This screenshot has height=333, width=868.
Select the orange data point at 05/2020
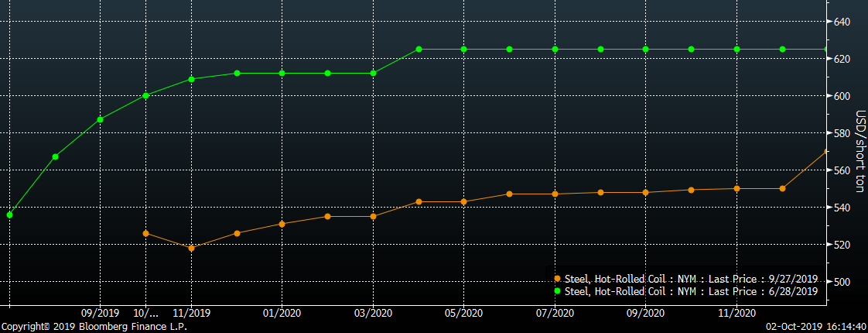(464, 201)
